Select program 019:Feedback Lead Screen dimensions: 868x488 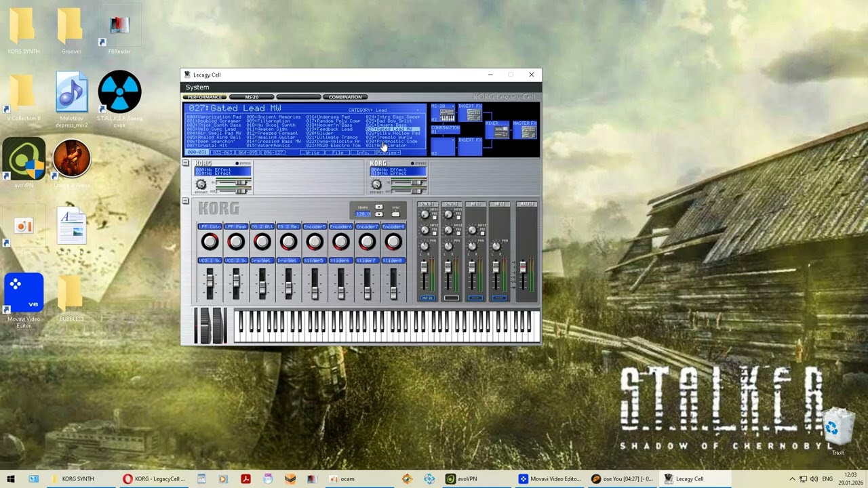tap(330, 129)
